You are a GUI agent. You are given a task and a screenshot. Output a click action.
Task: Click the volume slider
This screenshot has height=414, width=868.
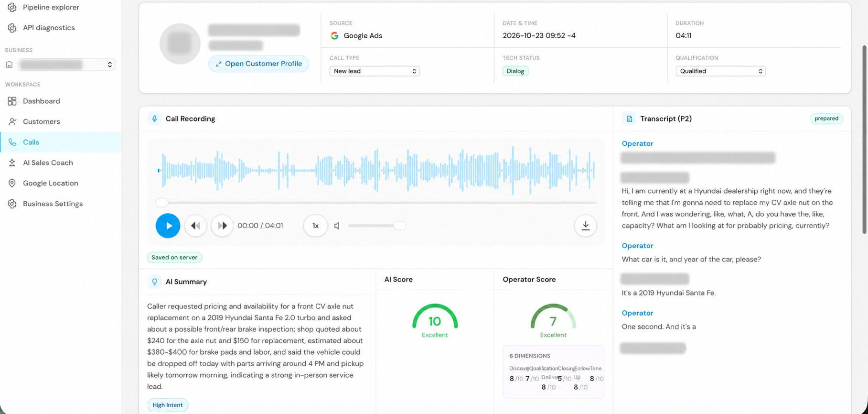377,226
